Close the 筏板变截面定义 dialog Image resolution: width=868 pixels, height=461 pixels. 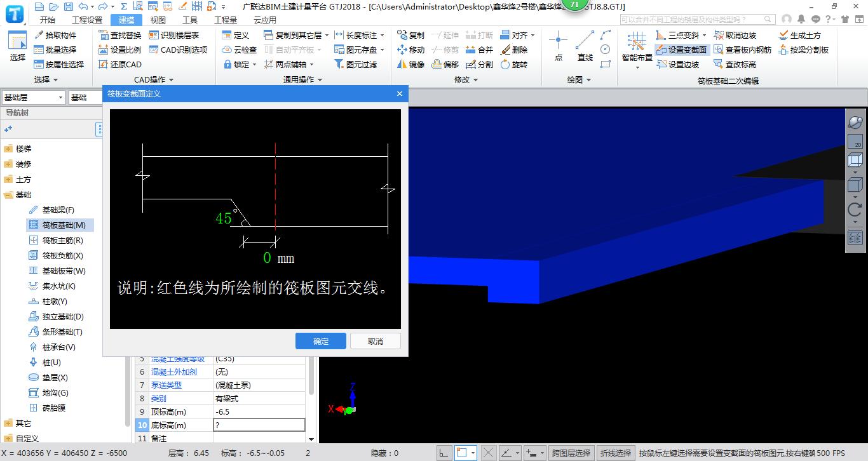click(x=400, y=93)
